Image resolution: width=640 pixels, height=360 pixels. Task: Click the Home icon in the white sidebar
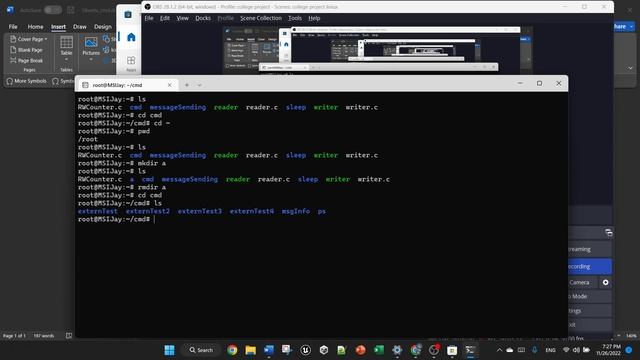click(131, 37)
